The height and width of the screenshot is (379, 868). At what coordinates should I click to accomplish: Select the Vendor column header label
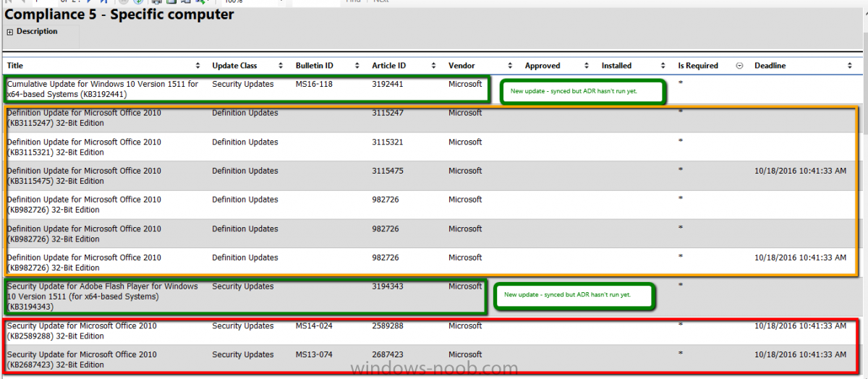click(463, 66)
